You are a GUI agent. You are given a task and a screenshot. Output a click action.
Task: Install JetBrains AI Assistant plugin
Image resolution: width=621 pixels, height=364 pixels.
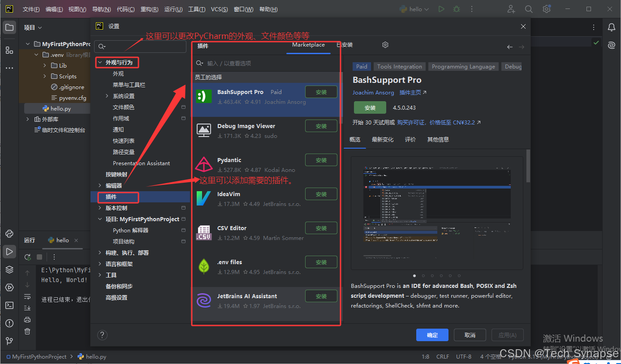point(321,296)
